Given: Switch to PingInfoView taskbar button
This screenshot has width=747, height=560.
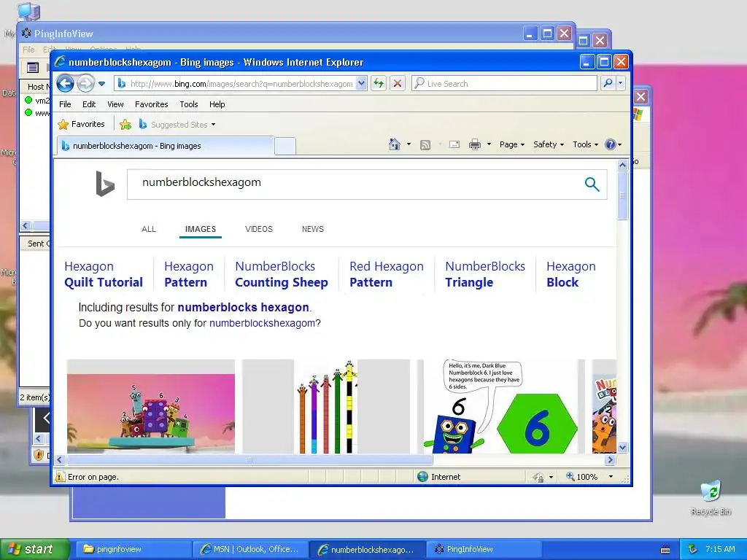Looking at the screenshot, I should (x=484, y=549).
